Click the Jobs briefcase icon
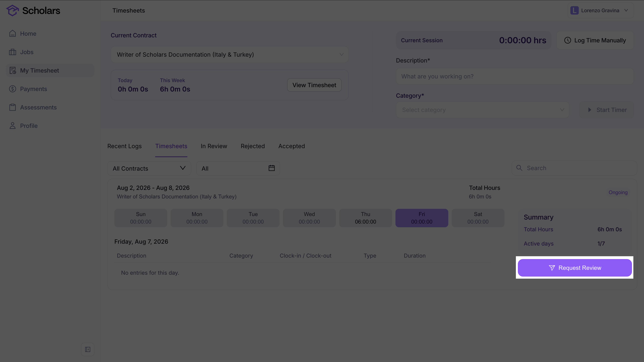The height and width of the screenshot is (362, 644). (13, 52)
